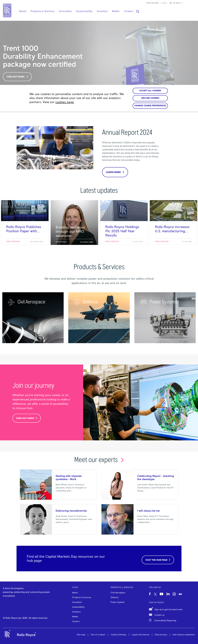Open the Civil Aerospace product tile
This screenshot has height=644, width=198.
tap(33, 318)
